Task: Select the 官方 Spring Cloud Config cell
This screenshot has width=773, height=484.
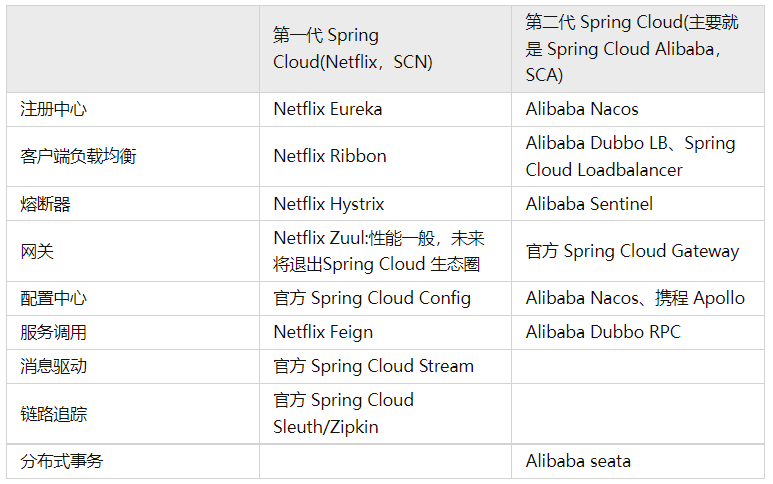Action: coord(372,299)
